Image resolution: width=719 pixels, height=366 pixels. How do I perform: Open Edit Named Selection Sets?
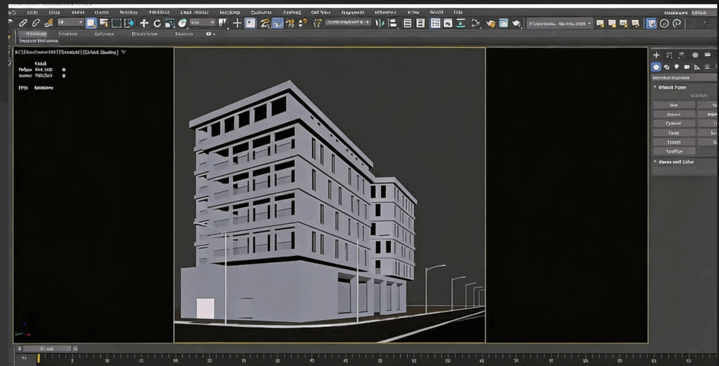[x=317, y=23]
